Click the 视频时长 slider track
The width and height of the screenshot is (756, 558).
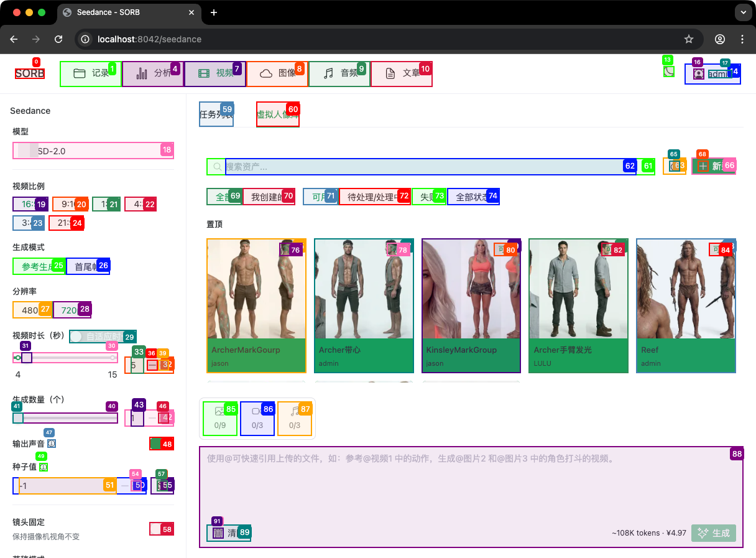[68, 358]
